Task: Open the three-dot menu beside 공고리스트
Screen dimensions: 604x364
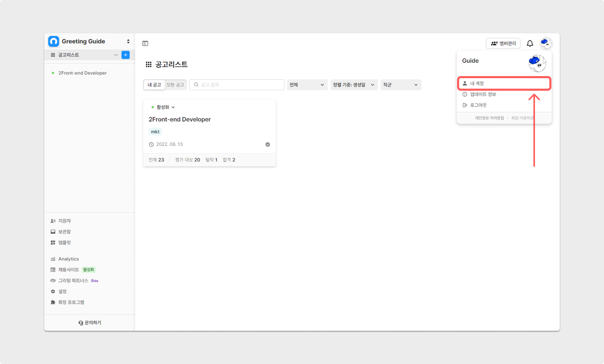Action: (116, 55)
